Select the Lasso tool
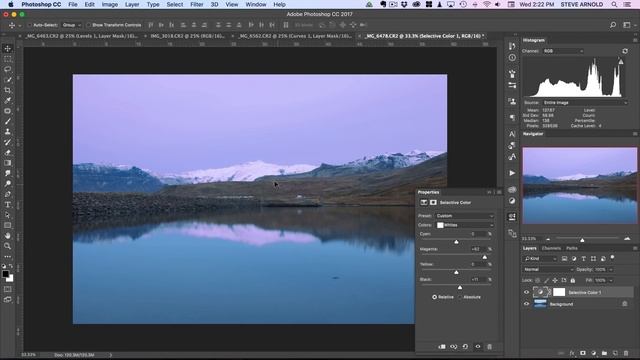This screenshot has height=360, width=640. [7, 69]
